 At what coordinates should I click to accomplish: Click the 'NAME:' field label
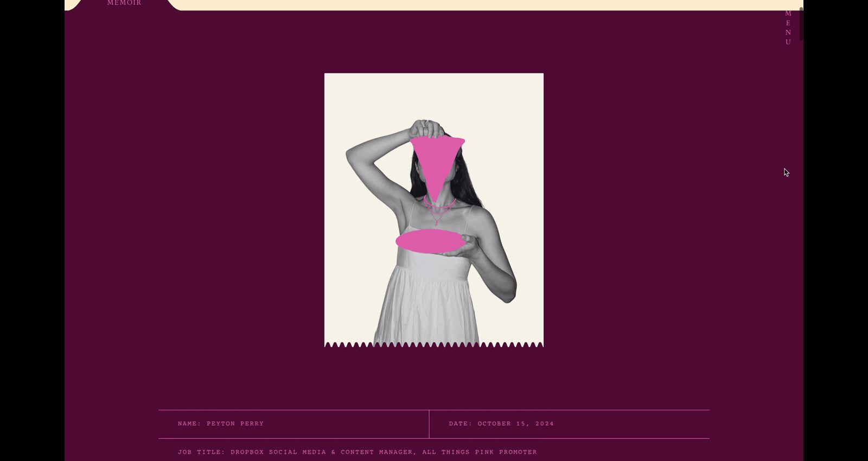(189, 424)
